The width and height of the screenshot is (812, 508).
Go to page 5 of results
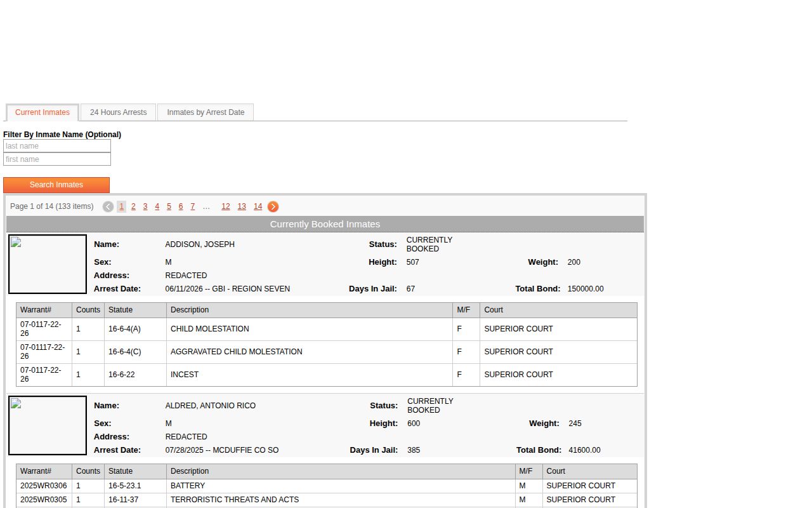169,206
